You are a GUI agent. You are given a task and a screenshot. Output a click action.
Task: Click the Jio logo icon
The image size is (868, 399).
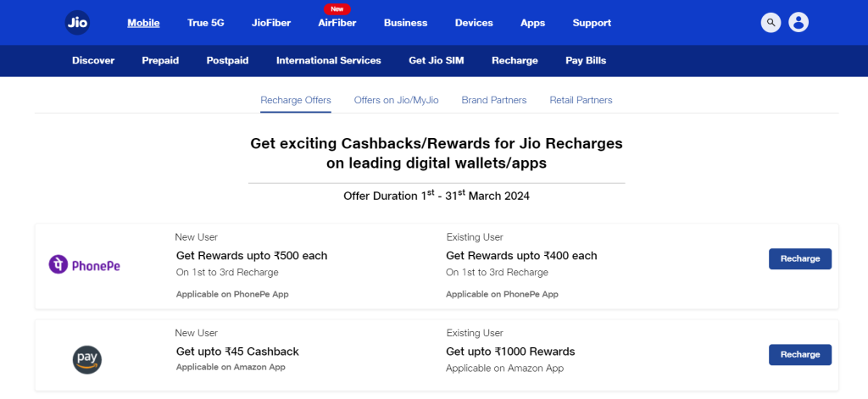(77, 23)
